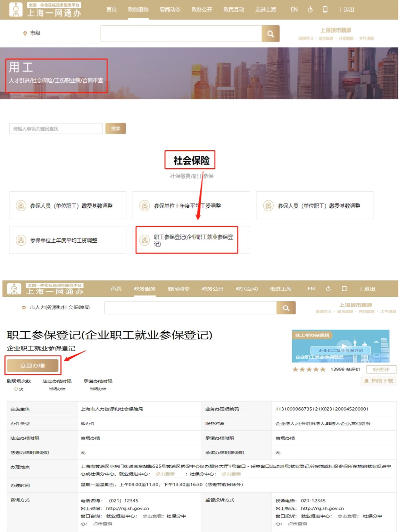Click the five-star rating icons
399x532 pixels.
(309, 370)
